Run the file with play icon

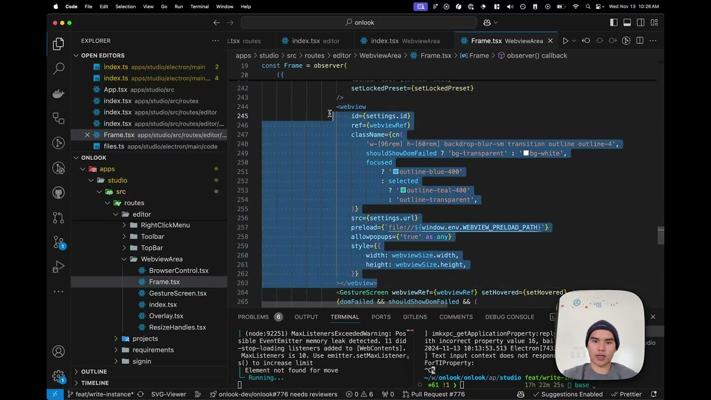click(x=565, y=41)
